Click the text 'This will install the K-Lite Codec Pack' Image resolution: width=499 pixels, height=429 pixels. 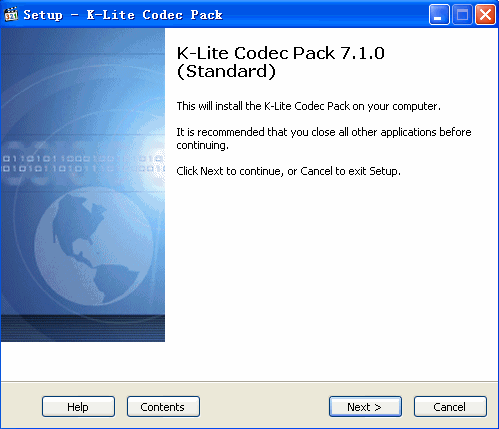[264, 106]
